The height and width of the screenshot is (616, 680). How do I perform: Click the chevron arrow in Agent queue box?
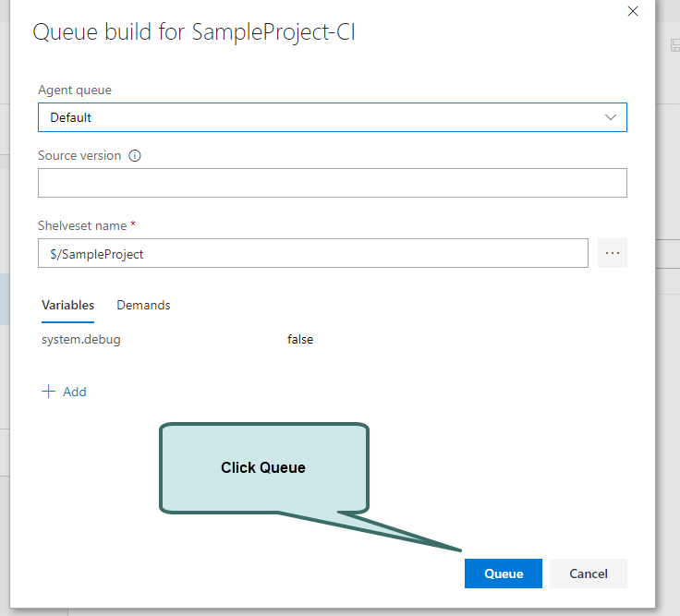tap(610, 117)
